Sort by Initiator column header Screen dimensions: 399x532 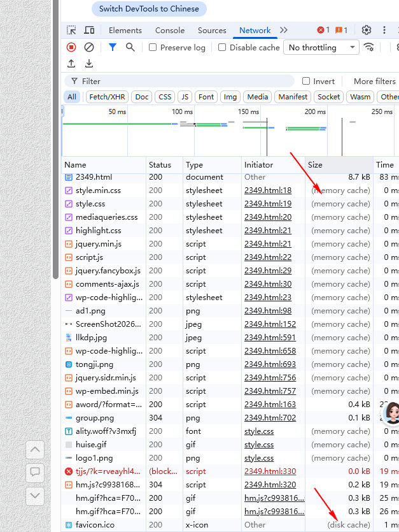point(273,165)
